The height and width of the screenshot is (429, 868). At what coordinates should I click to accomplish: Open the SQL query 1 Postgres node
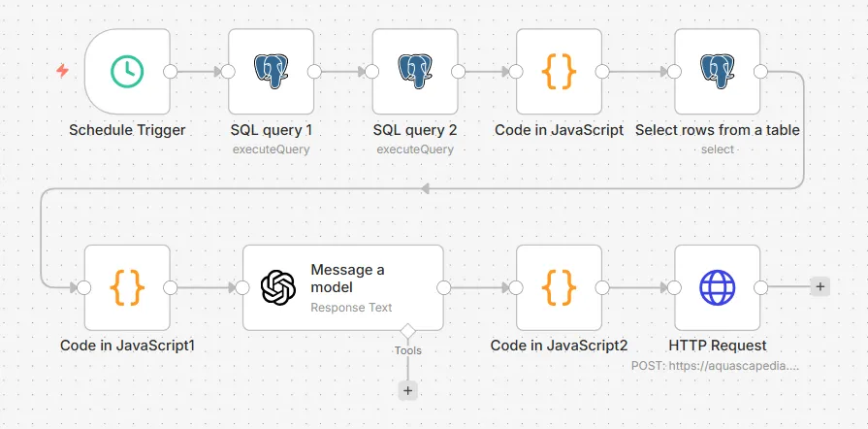pyautogui.click(x=272, y=71)
